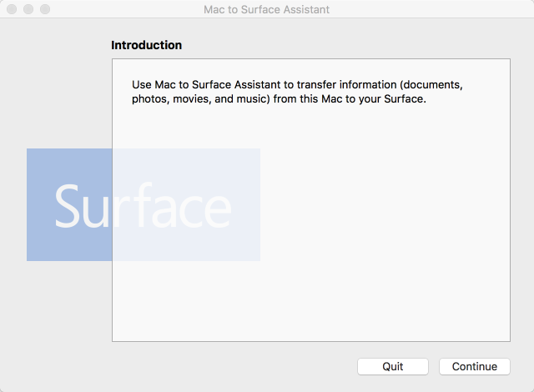This screenshot has height=392, width=534.
Task: Click the introductory description paragraph
Action: pyautogui.click(x=297, y=92)
